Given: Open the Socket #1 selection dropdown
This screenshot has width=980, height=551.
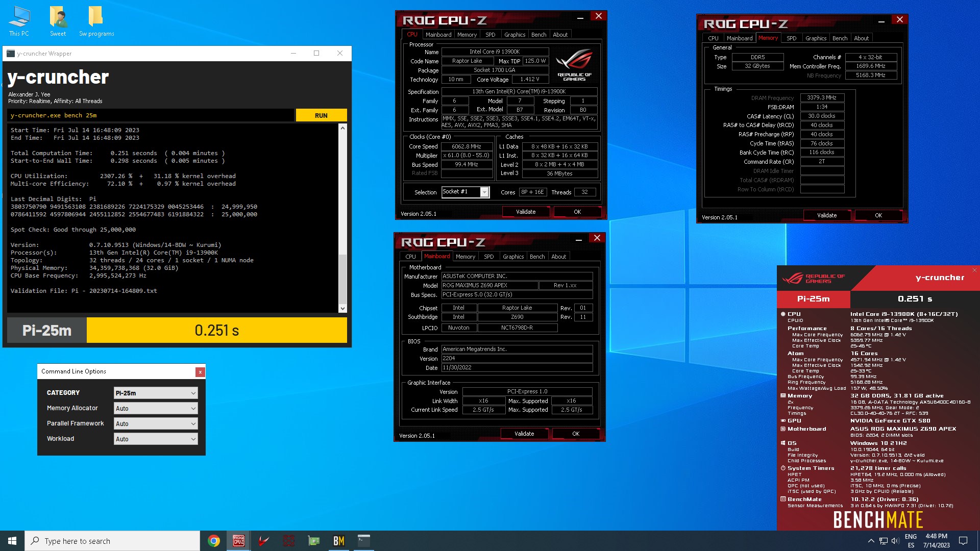Looking at the screenshot, I should tap(465, 192).
